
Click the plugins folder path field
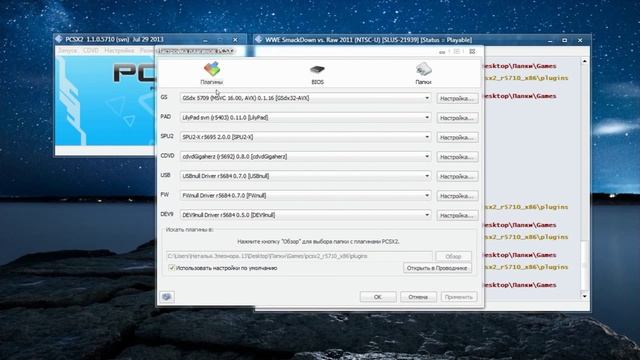299,256
